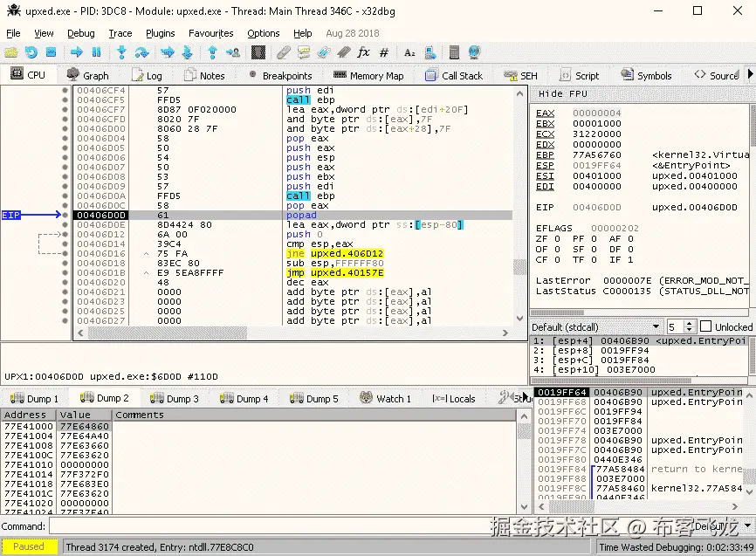756x556 pixels.
Task: Restart the debuggee with the restart icon
Action: click(31, 53)
